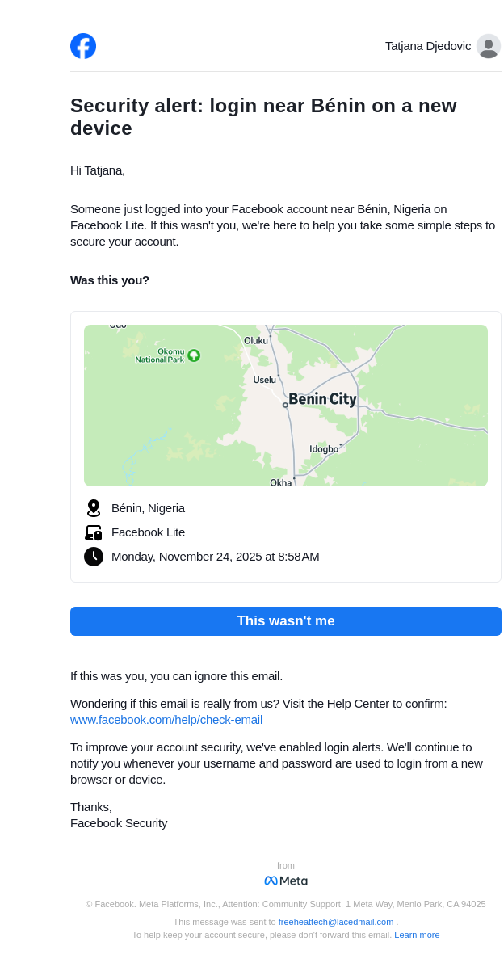Click the Benin City map marker dot
Image resolution: width=504 pixels, height=980 pixels.
coord(285,405)
